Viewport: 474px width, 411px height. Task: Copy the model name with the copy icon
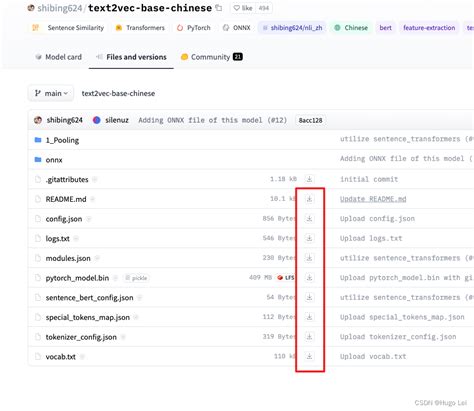pos(219,8)
